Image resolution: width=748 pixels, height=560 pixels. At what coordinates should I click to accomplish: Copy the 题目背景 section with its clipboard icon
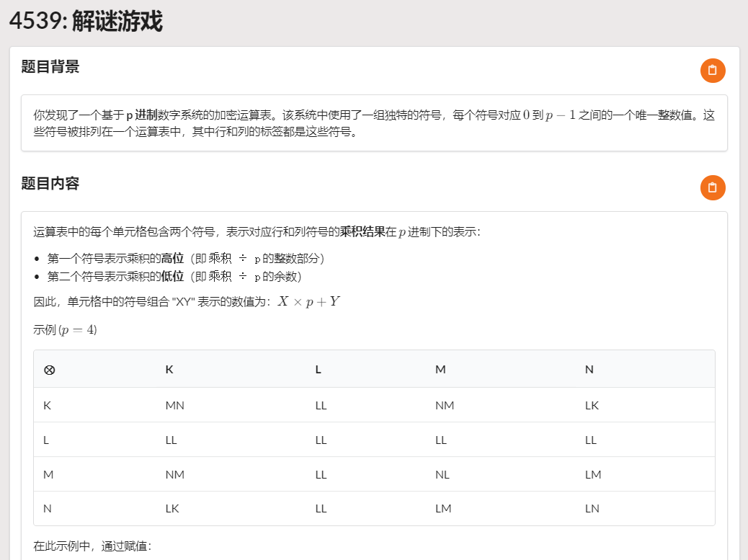[713, 71]
